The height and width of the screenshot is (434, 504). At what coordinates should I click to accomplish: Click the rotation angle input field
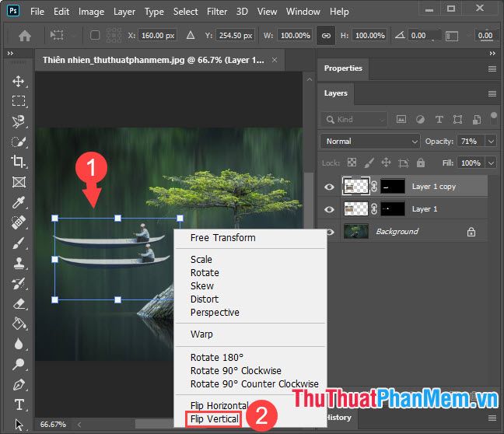click(x=423, y=35)
